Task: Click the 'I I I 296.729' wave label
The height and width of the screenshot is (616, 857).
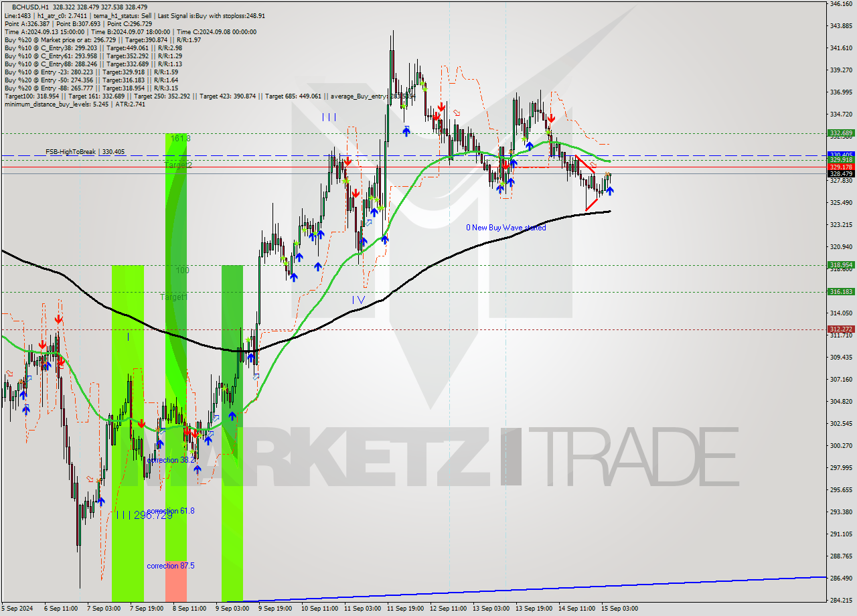Action: click(145, 515)
